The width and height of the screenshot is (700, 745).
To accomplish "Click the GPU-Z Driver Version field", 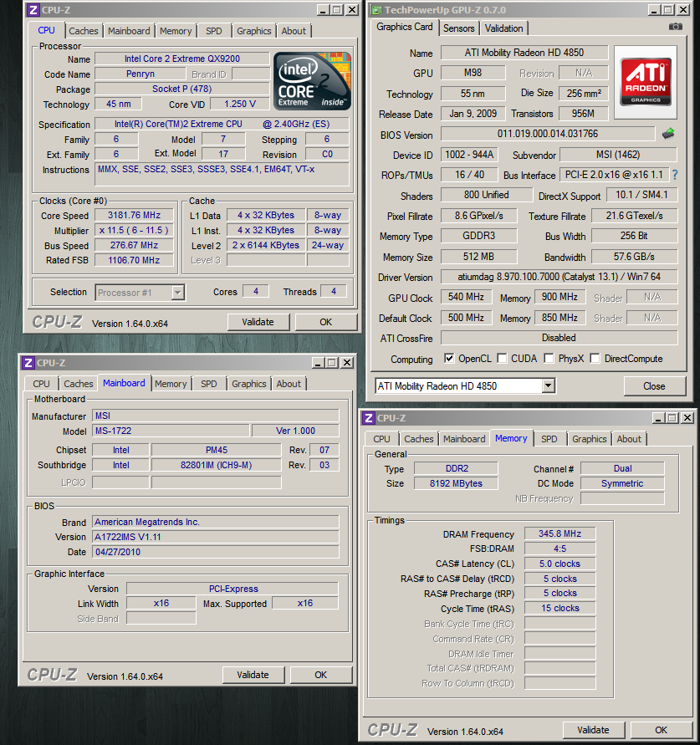I will tap(559, 277).
